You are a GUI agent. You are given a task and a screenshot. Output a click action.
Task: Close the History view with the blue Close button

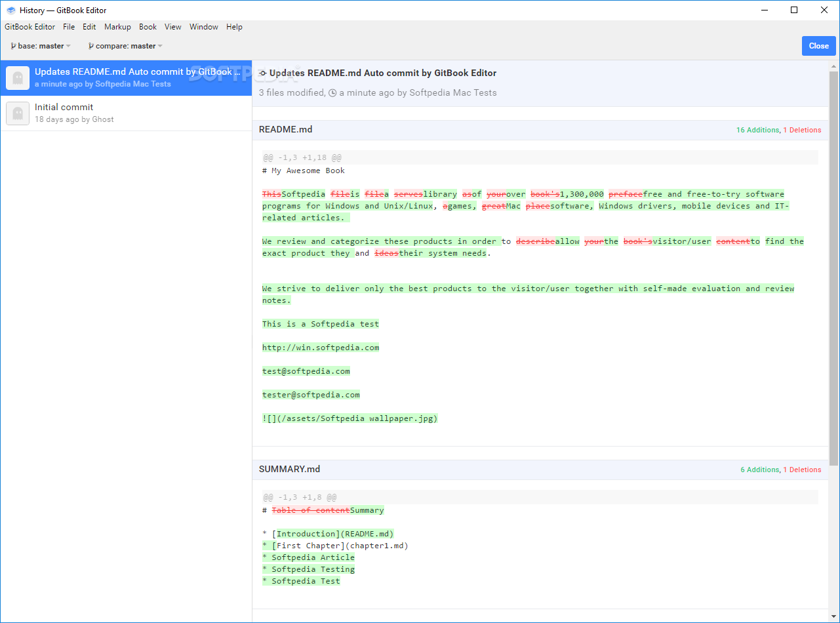coord(818,46)
